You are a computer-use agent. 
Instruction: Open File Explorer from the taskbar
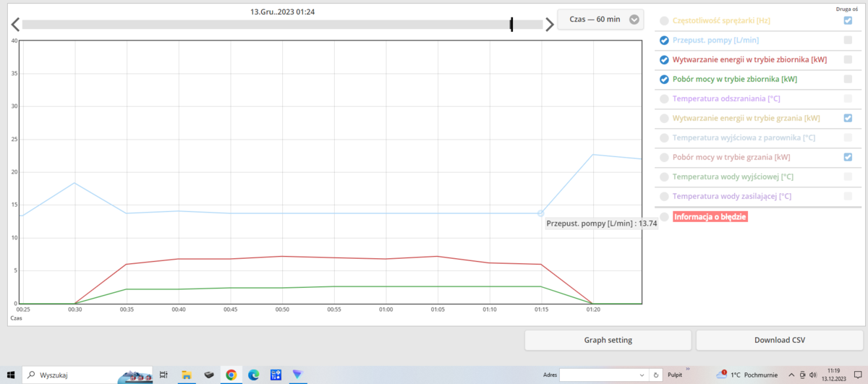[186, 375]
